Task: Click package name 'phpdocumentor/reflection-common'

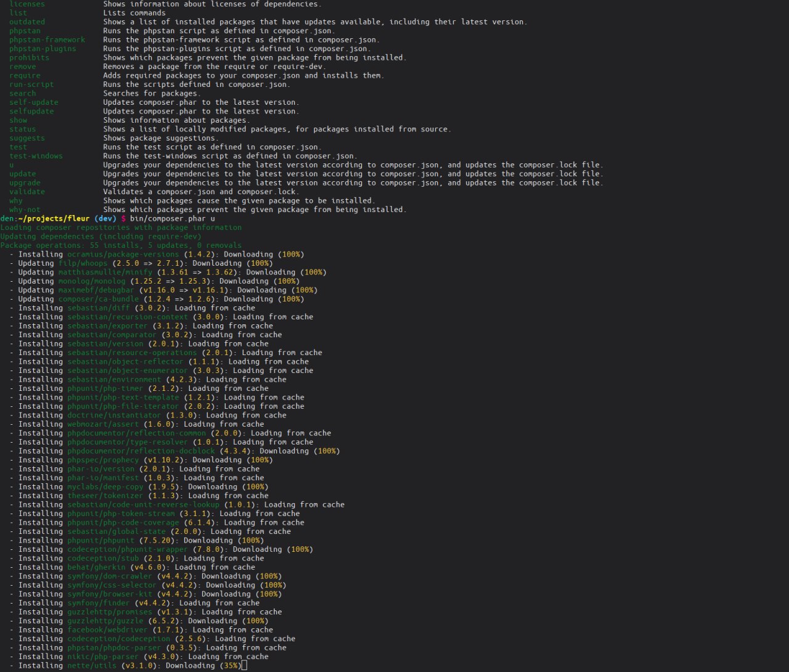Action: tap(137, 433)
